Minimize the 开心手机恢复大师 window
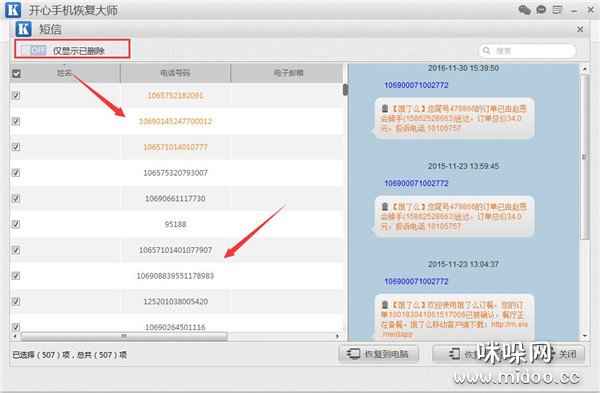 point(574,11)
